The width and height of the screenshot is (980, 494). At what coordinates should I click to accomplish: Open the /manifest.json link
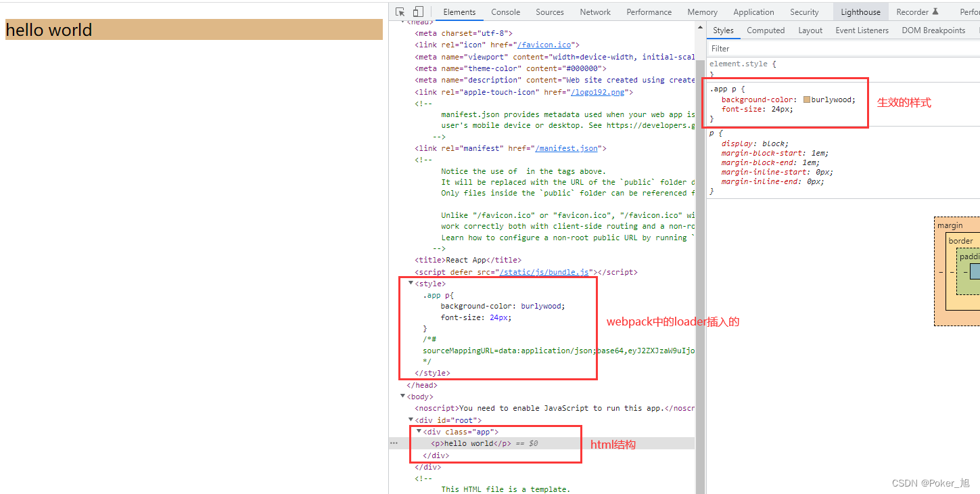pos(567,148)
